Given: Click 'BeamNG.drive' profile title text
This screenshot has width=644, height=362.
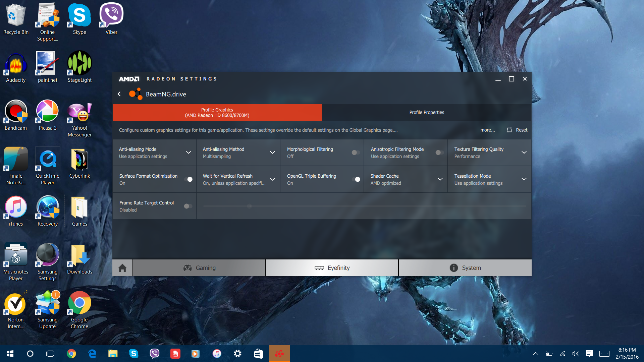Looking at the screenshot, I should (x=166, y=94).
